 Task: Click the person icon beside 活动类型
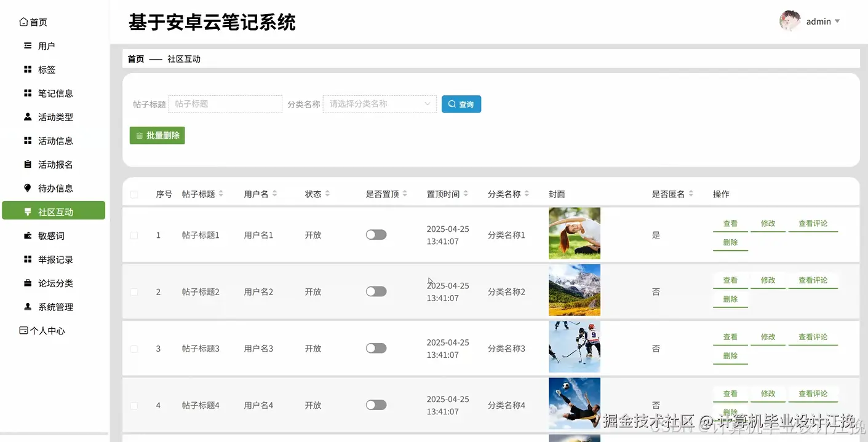tap(28, 116)
